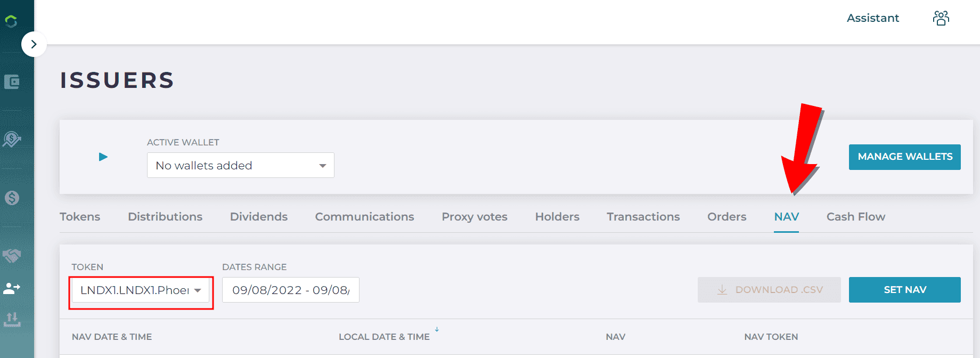Click the user transfer sidebar icon
The image size is (980, 358).
click(12, 288)
